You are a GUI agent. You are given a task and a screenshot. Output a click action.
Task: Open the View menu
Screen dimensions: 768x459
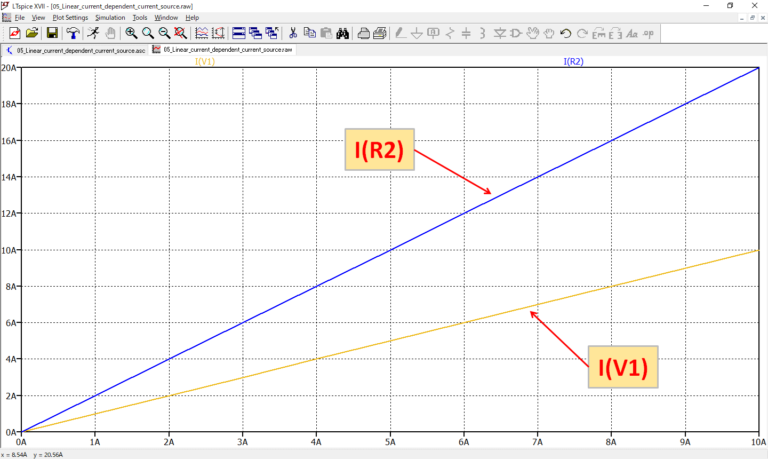pyautogui.click(x=38, y=17)
